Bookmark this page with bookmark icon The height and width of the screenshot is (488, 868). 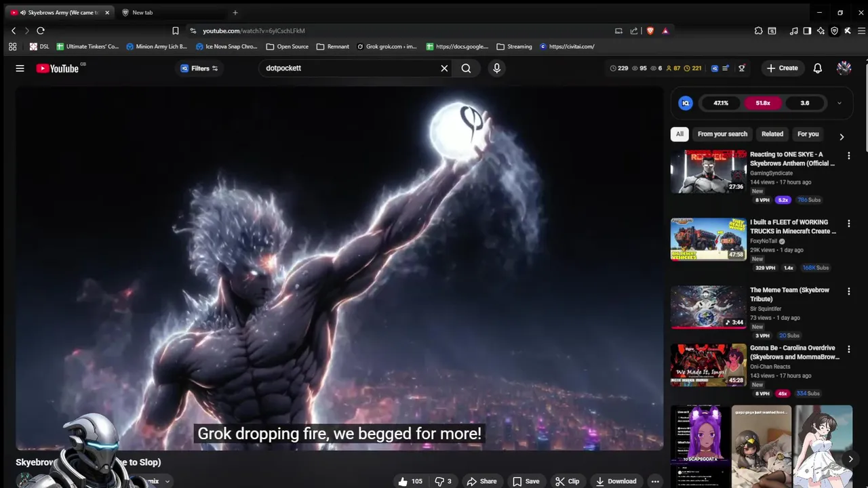(x=175, y=30)
